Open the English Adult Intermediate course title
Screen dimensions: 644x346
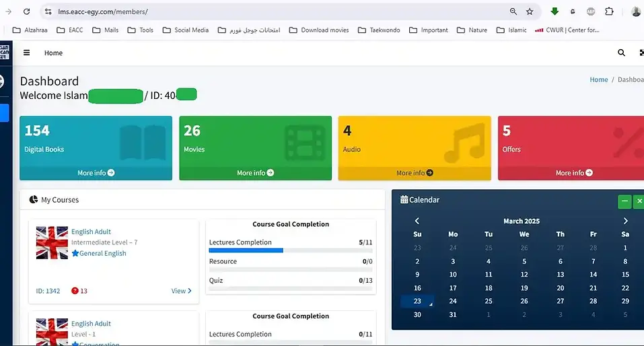(91, 232)
